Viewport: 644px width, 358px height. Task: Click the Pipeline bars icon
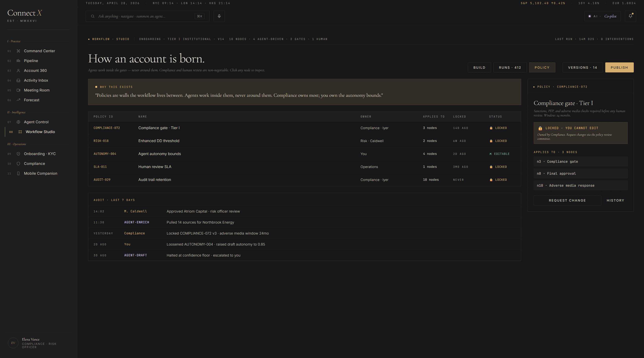click(18, 61)
